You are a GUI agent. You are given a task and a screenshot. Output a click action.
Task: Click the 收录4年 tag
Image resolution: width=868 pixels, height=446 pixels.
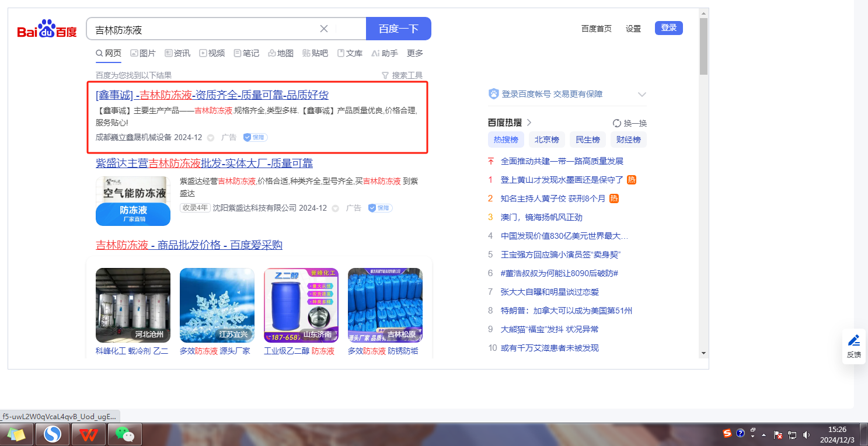pyautogui.click(x=196, y=208)
